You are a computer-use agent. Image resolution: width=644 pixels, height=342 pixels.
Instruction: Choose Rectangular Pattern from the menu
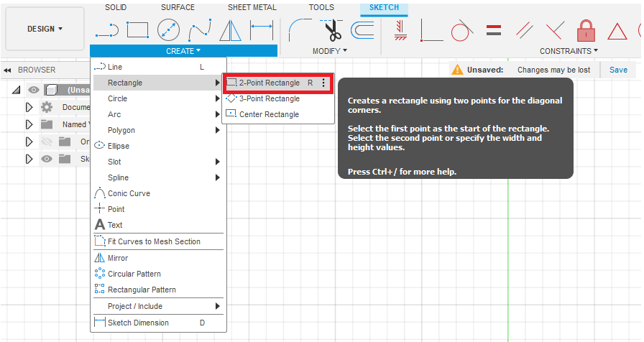[x=159, y=290]
